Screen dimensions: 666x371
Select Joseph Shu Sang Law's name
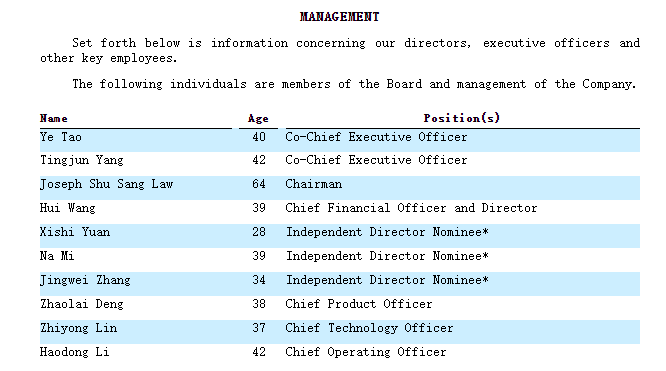(x=107, y=184)
